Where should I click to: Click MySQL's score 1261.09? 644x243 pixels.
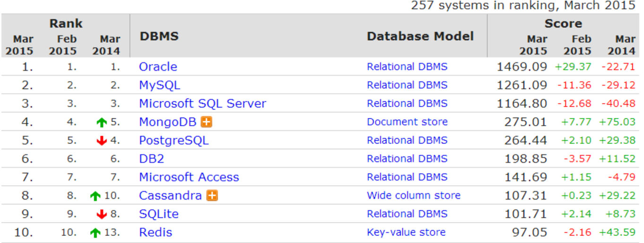click(x=522, y=85)
